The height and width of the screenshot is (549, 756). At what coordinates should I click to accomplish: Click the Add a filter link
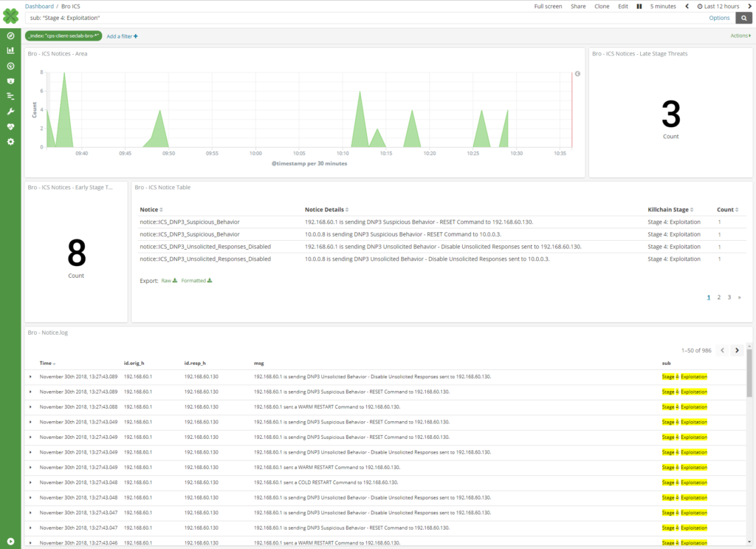tap(122, 35)
